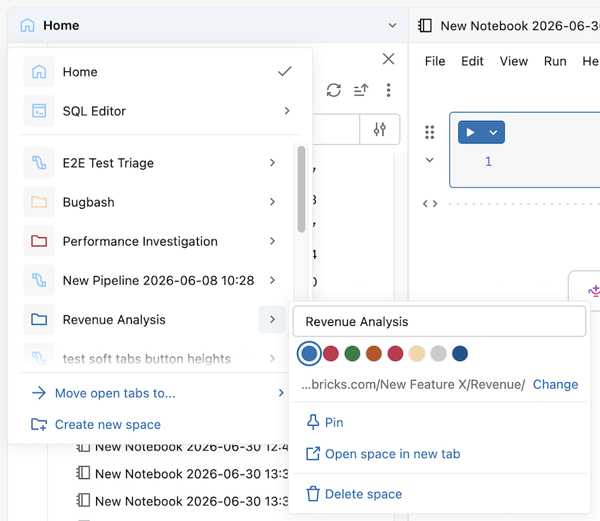600x521 pixels.
Task: Click the notebook icon in the tab title
Action: [425, 26]
